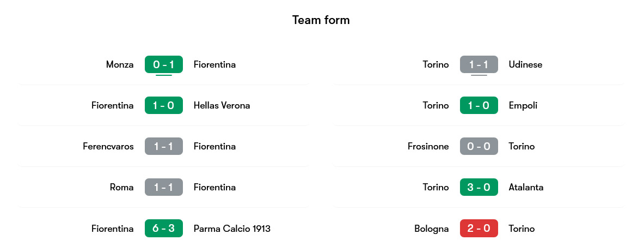
Task: Open Fiorentina 1 - 0 Hellas Verona score
Action: click(163, 105)
